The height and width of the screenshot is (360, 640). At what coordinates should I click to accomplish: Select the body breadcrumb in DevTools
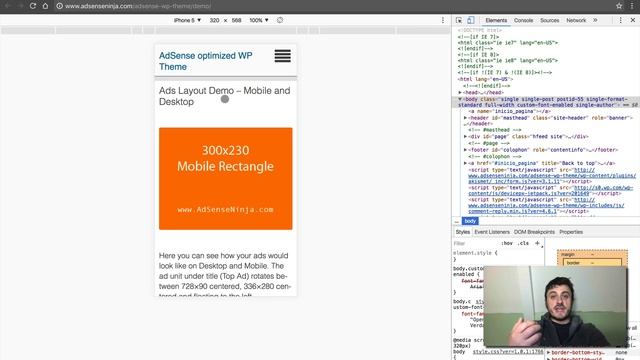point(470,221)
